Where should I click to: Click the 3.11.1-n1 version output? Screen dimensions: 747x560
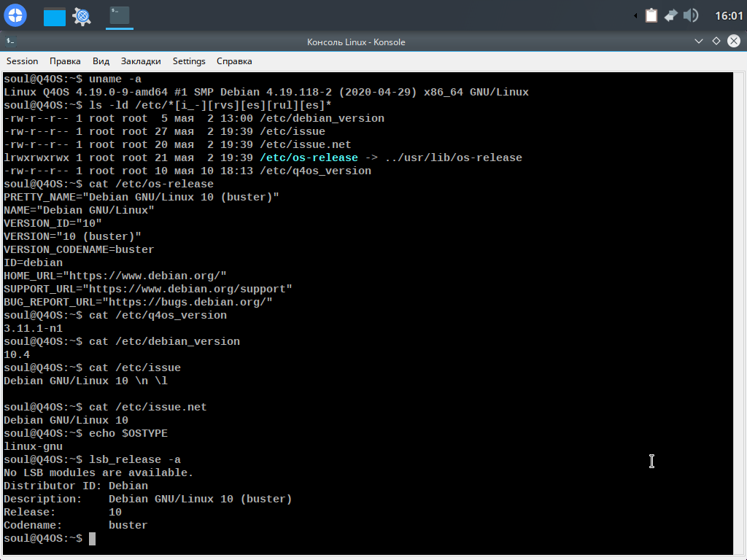(x=33, y=329)
